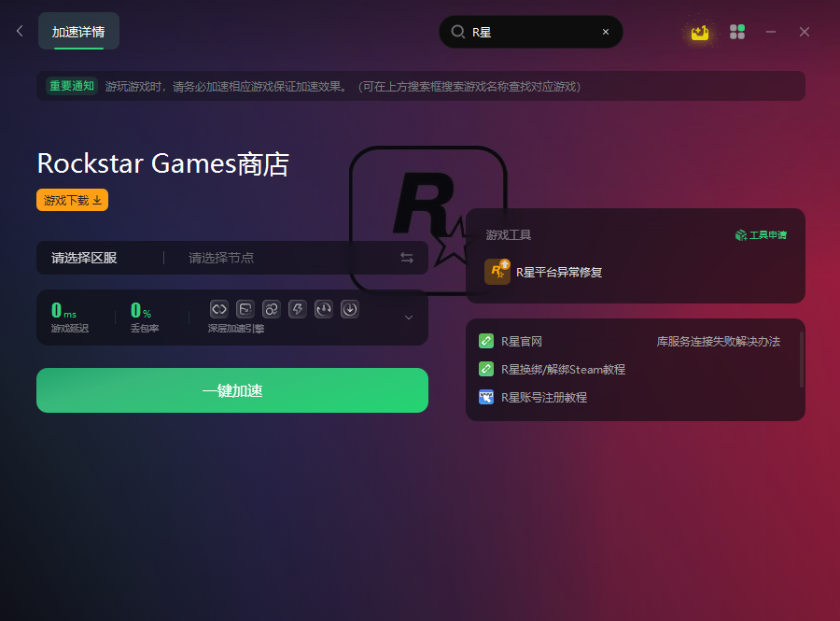Viewport: 840px width, 621px height.
Task: Close the accelerator window
Action: tap(805, 32)
